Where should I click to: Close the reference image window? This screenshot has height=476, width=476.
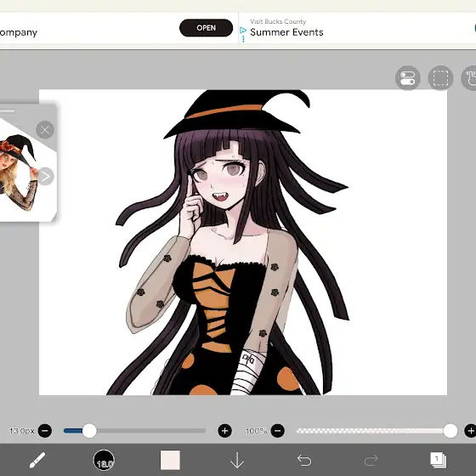click(x=45, y=130)
